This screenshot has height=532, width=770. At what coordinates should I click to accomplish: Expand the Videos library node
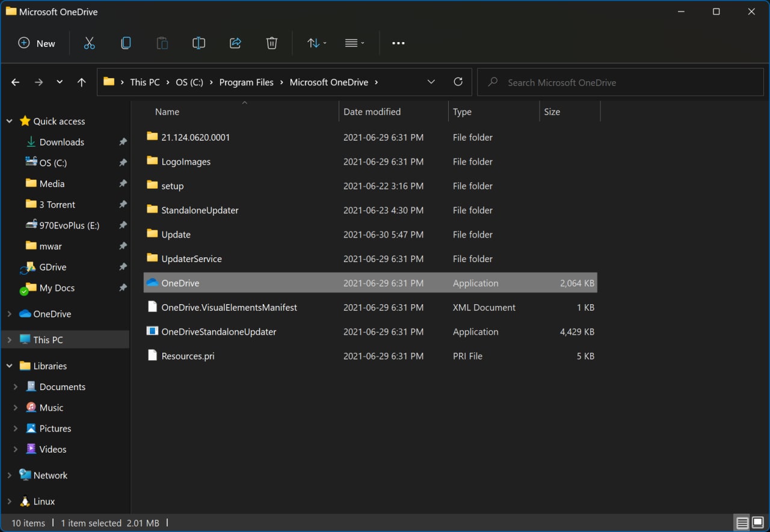(x=16, y=449)
